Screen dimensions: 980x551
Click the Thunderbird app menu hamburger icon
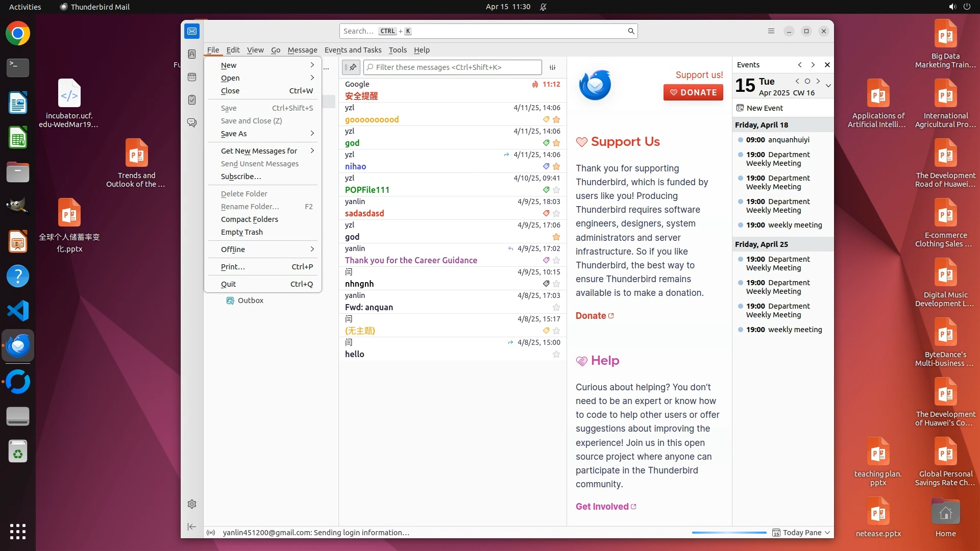click(x=771, y=31)
